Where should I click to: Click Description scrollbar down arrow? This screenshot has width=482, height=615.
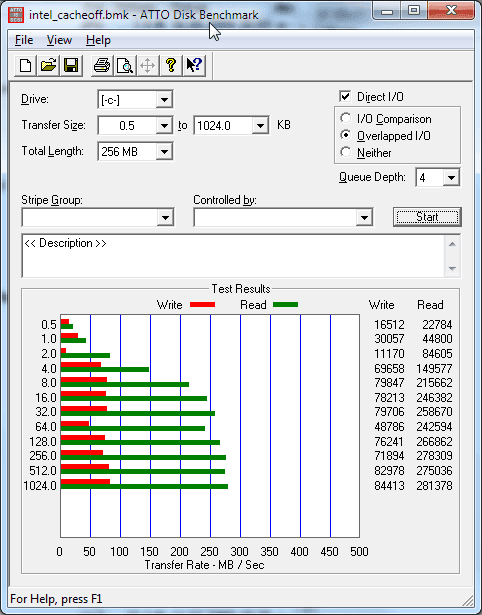point(452,269)
